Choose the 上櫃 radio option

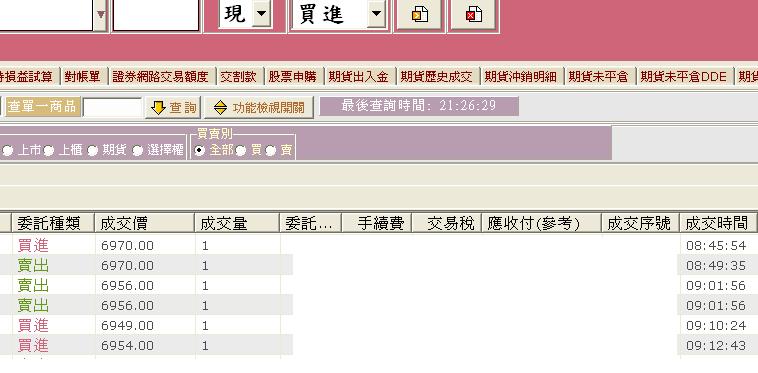49,151
